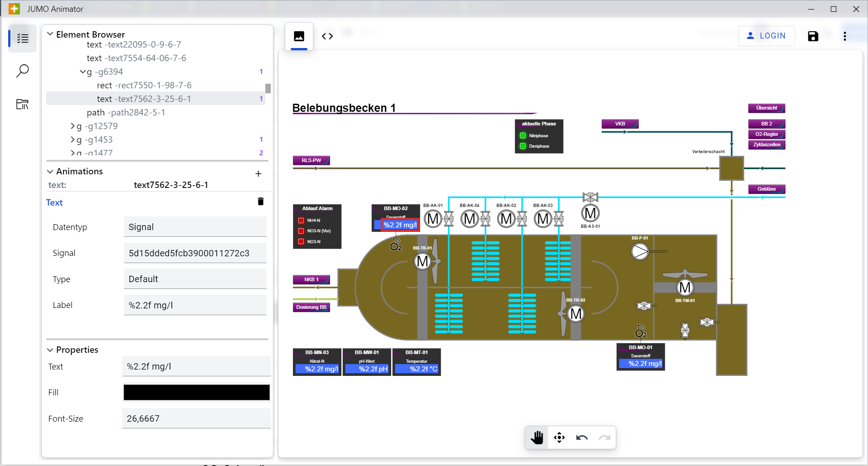Select the hand pan tool
The height and width of the screenshot is (466, 868).
[537, 437]
